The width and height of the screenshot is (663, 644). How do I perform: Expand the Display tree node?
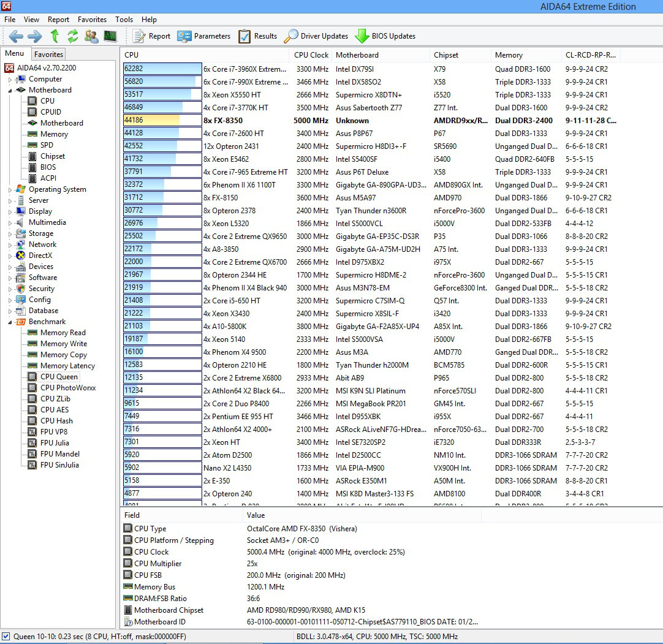point(10,212)
